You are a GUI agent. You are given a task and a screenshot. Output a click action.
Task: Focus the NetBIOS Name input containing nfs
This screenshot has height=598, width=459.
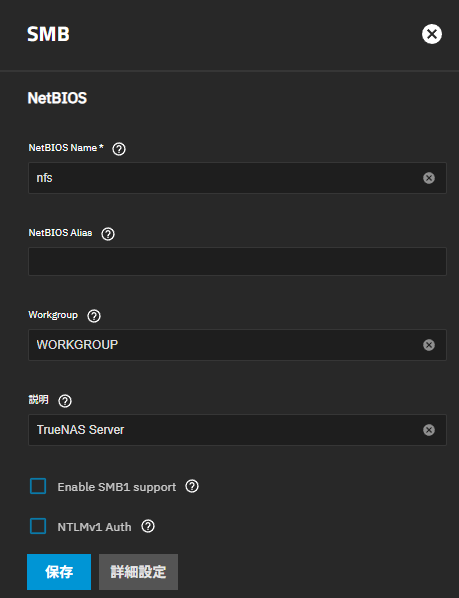tap(237, 178)
